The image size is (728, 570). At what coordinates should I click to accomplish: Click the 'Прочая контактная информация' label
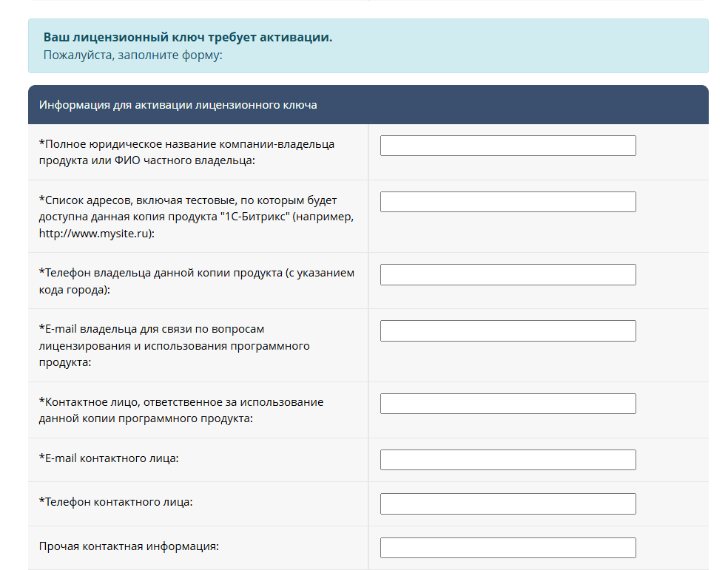pyautogui.click(x=129, y=546)
